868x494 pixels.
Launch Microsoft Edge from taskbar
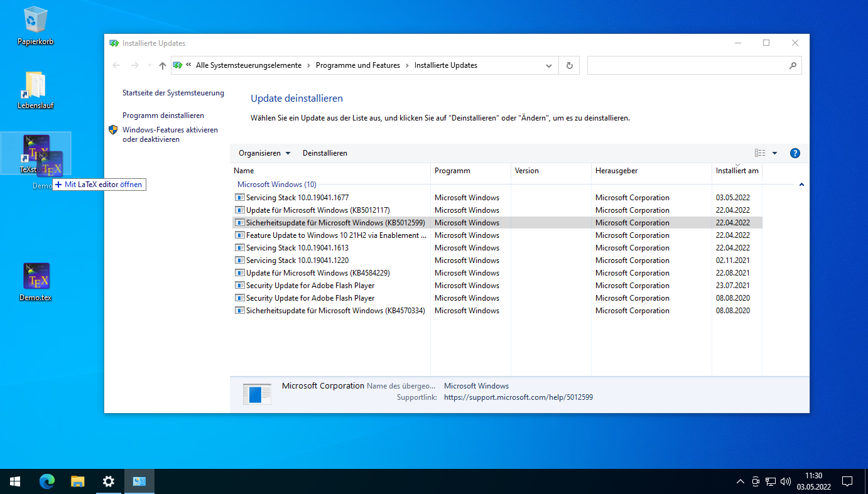47,481
